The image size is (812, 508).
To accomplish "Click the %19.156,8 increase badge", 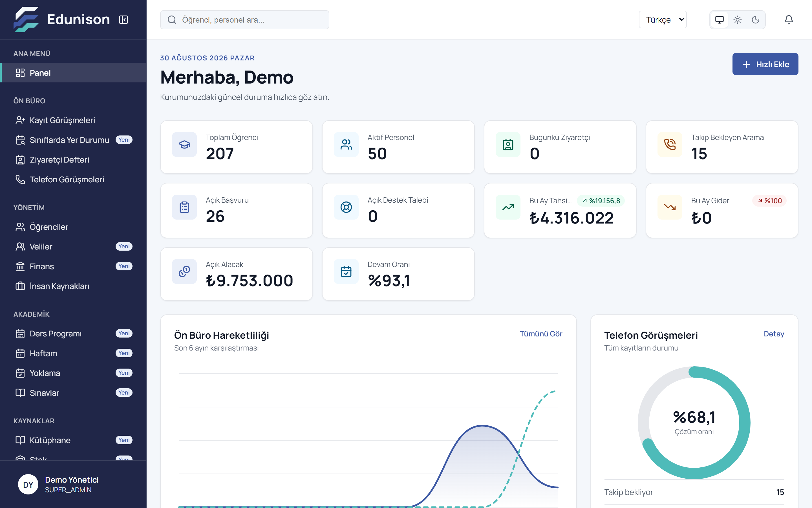I will click(x=601, y=201).
